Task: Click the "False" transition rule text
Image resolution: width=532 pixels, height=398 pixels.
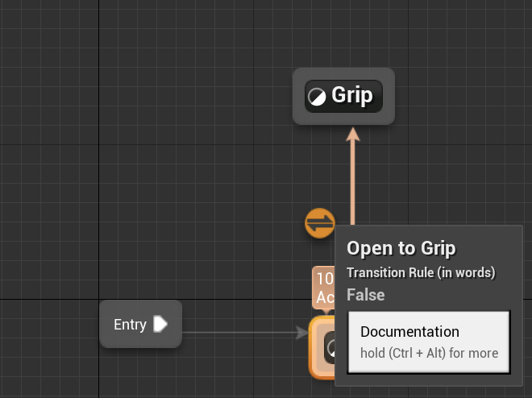Action: [366, 295]
